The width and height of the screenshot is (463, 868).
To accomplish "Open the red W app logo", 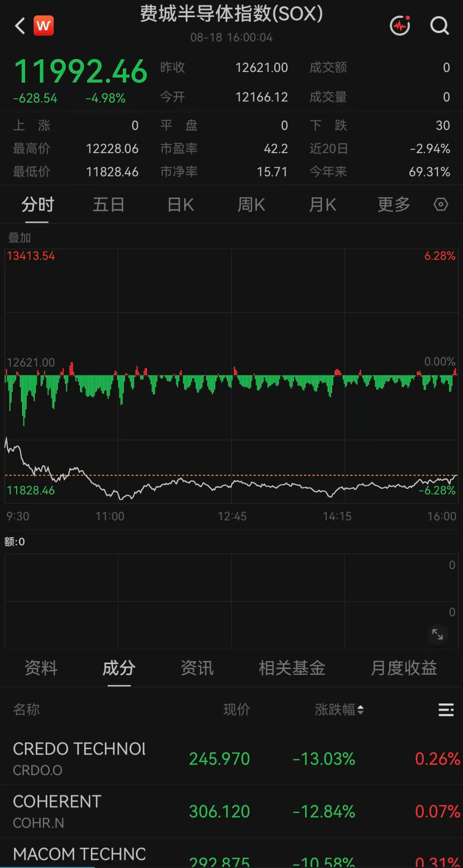I will click(43, 25).
